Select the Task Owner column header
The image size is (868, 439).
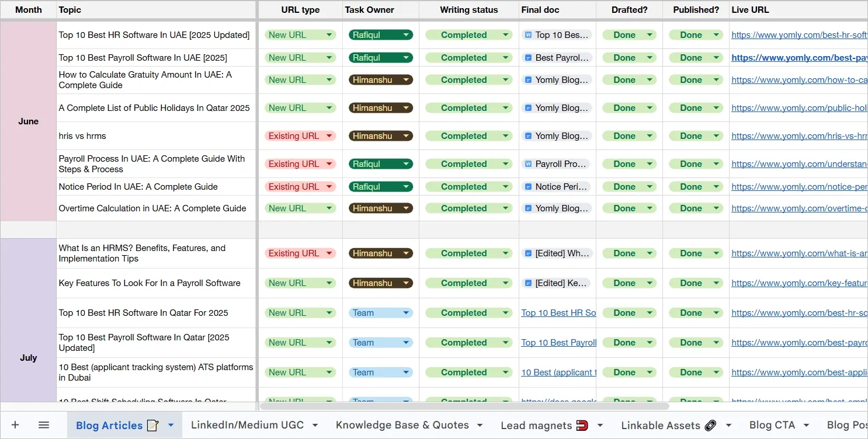(x=381, y=10)
